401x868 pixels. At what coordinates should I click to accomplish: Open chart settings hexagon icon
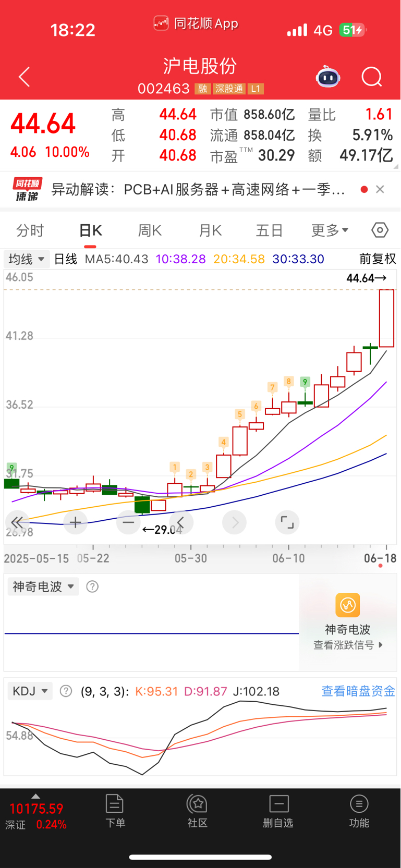[x=380, y=230]
